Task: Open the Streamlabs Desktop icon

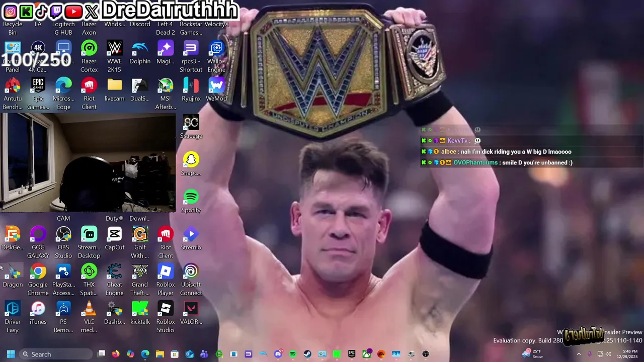Action: 89,243
